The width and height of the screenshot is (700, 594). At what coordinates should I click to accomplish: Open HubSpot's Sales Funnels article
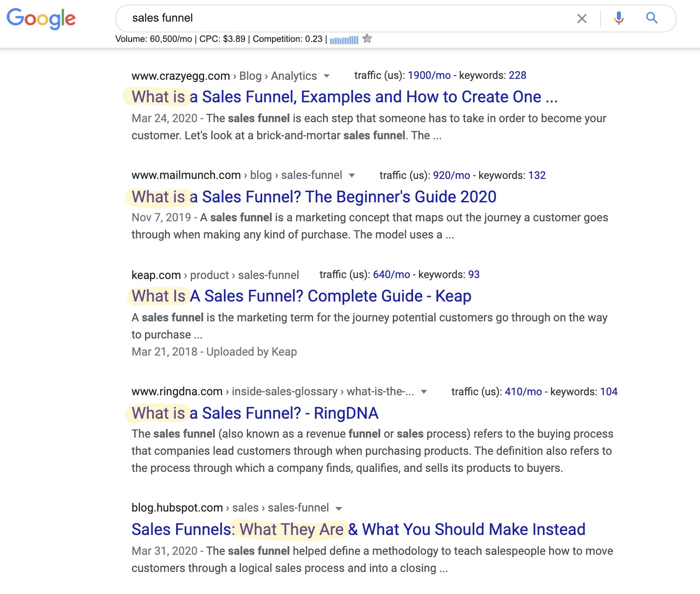(x=359, y=530)
